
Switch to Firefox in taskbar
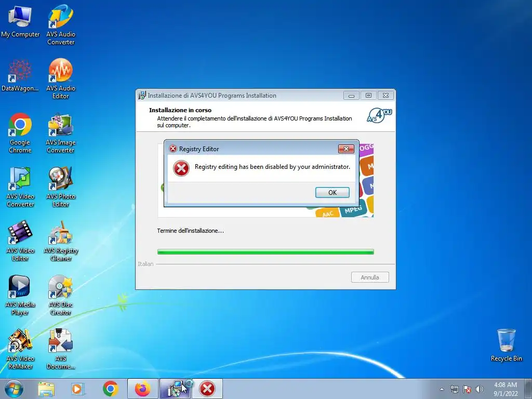(x=143, y=389)
